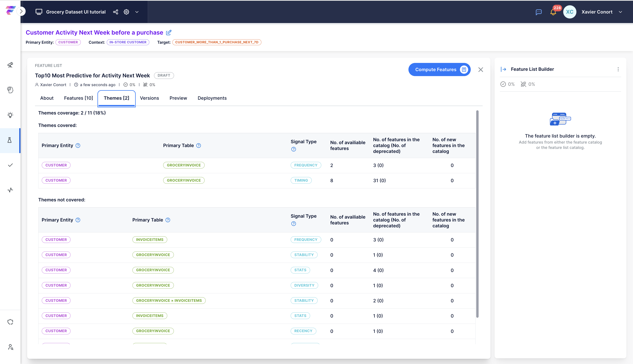Open the Preview tab

click(178, 98)
